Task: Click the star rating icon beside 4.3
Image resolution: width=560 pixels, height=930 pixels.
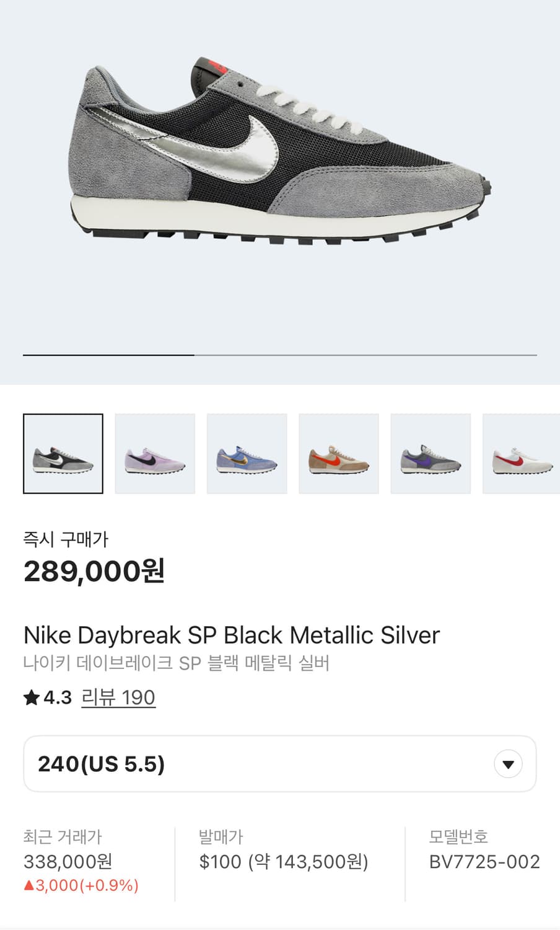Action: (31, 698)
